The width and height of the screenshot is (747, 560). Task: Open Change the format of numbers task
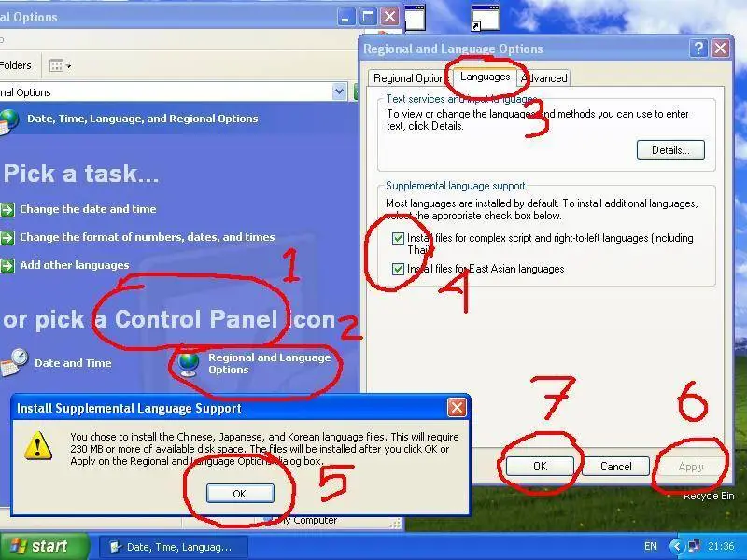point(148,237)
